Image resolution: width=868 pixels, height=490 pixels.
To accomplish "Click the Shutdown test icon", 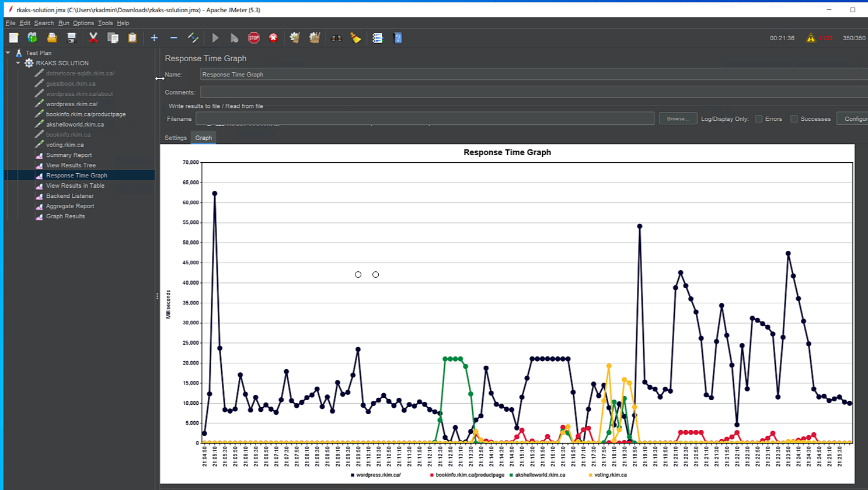I will [273, 38].
